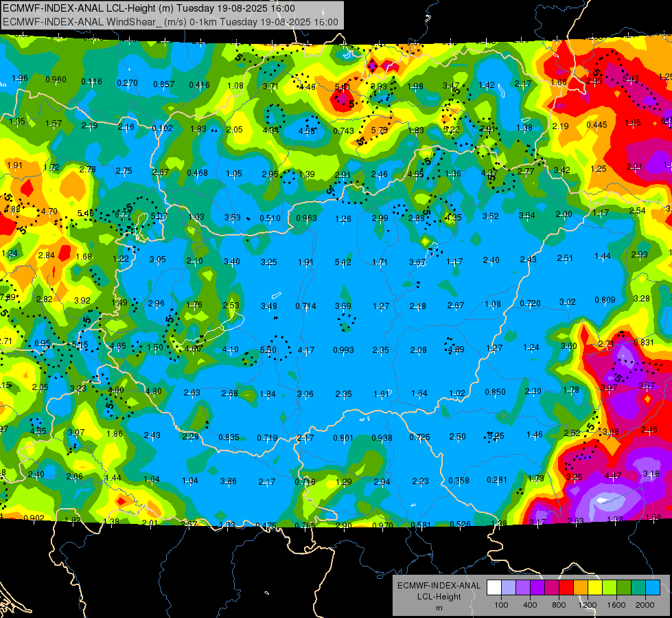
Task: Click the wind shear value 0.850
Action: point(495,392)
